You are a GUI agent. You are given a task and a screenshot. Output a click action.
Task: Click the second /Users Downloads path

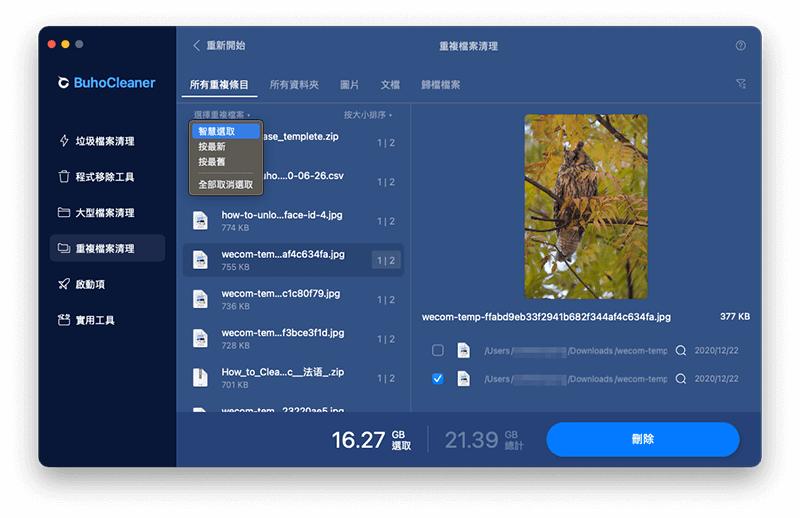(576, 379)
